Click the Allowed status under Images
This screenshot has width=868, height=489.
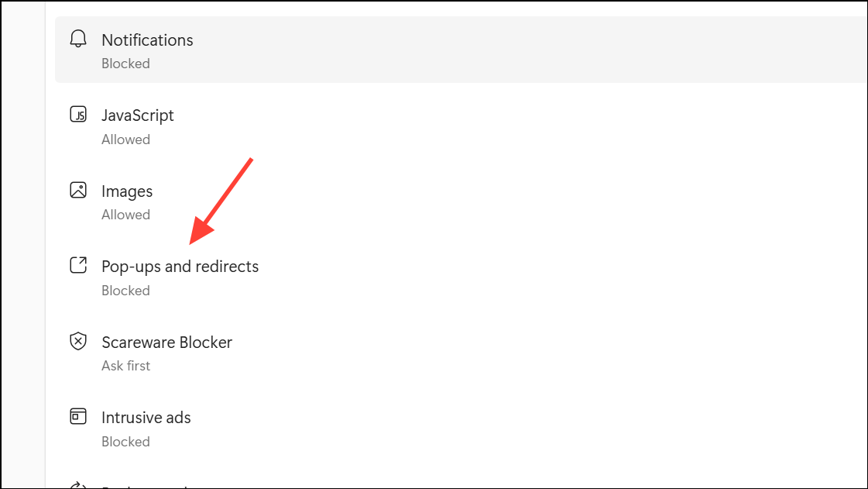click(x=125, y=215)
